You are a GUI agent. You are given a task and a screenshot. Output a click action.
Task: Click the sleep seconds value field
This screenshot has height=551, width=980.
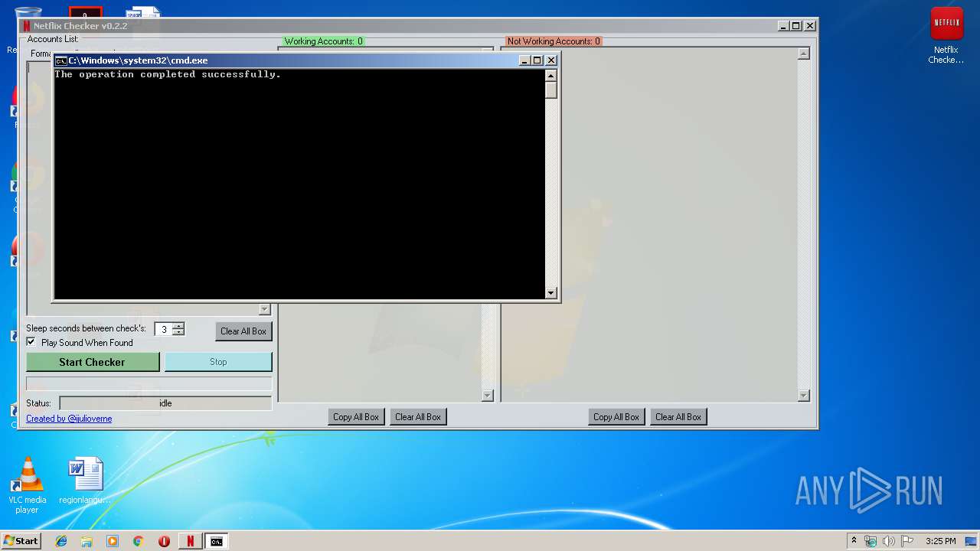[x=164, y=329]
